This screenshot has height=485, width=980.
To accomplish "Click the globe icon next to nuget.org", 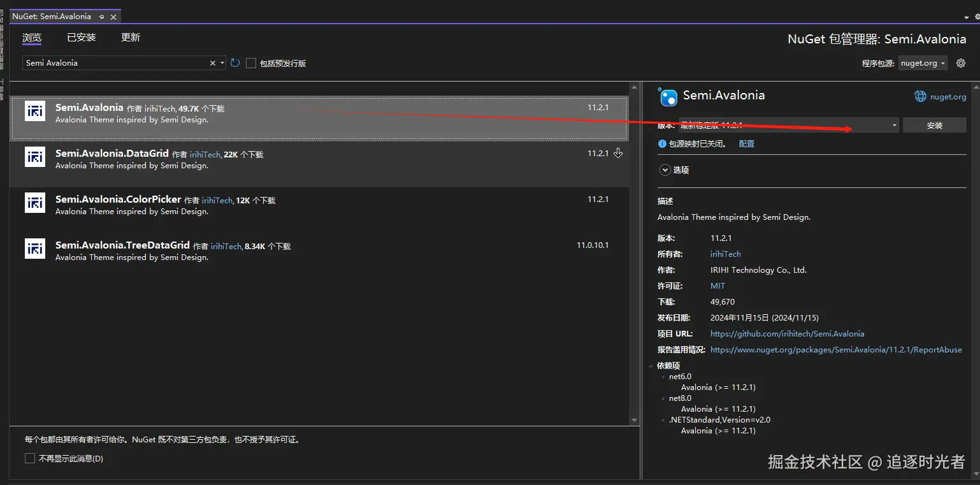I will tap(920, 96).
